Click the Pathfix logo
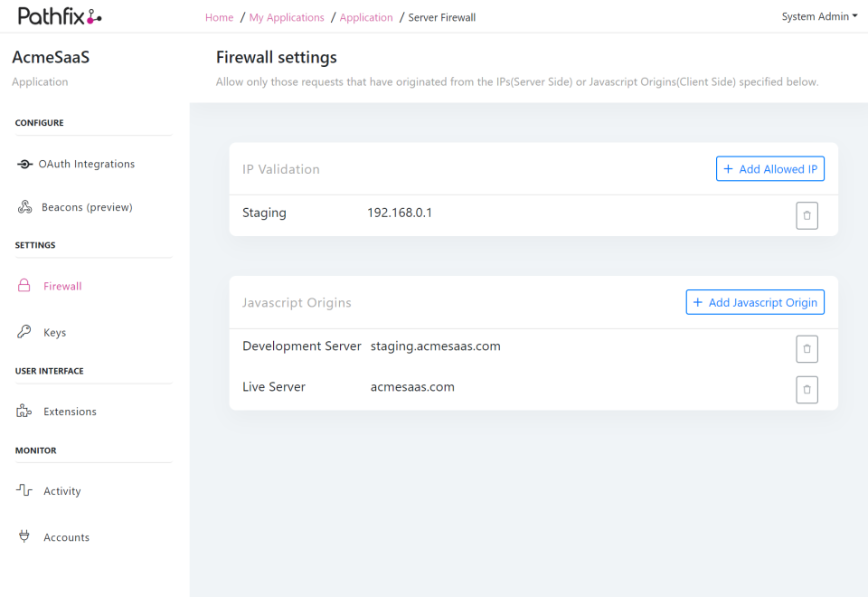Image resolution: width=868 pixels, height=597 pixels. click(x=56, y=15)
